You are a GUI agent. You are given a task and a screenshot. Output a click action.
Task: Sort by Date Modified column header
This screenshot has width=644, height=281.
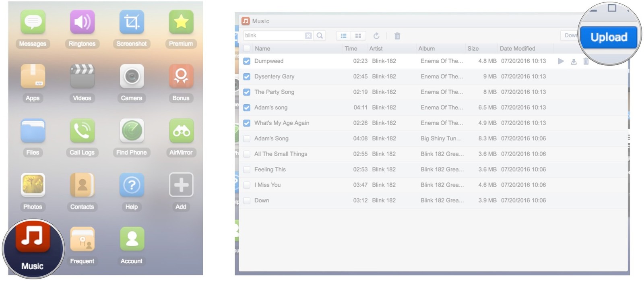tap(518, 48)
